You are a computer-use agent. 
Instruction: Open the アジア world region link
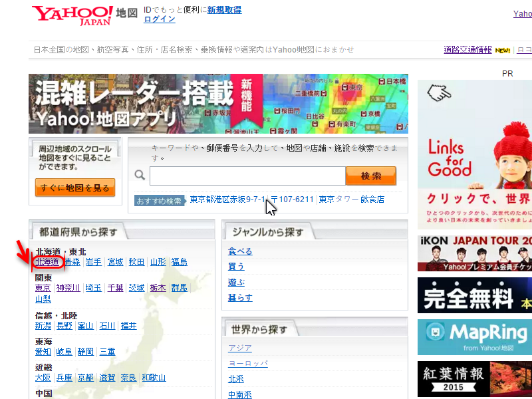click(x=240, y=348)
